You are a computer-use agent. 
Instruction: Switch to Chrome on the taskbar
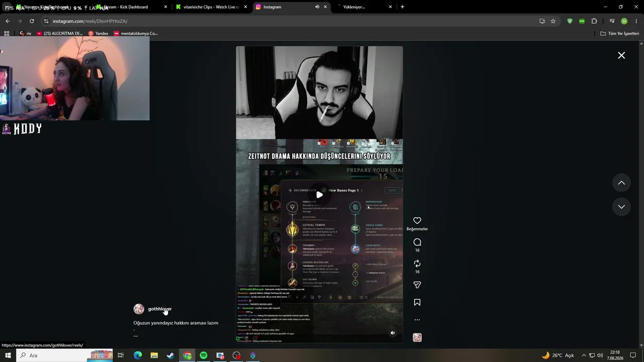(x=187, y=355)
